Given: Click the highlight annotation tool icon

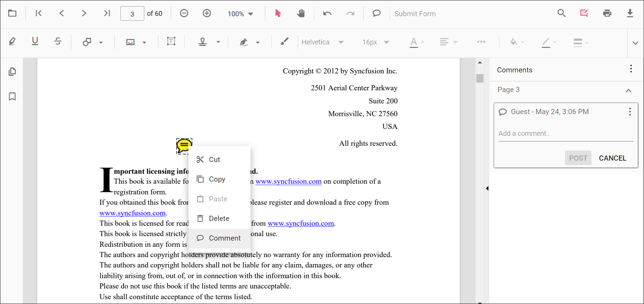Looking at the screenshot, I should (12, 42).
